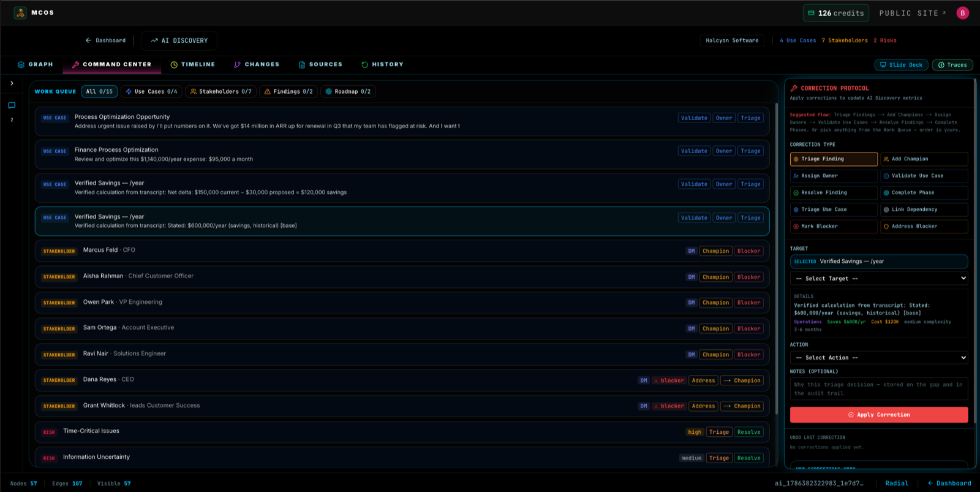
Task: Click the work queue vertical scrollbar
Action: pyautogui.click(x=777, y=257)
